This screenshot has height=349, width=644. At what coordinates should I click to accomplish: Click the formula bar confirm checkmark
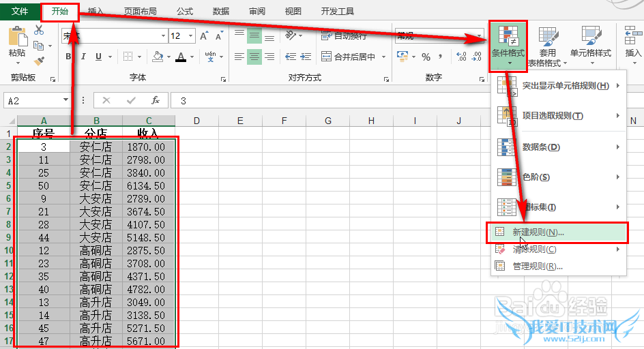131,100
